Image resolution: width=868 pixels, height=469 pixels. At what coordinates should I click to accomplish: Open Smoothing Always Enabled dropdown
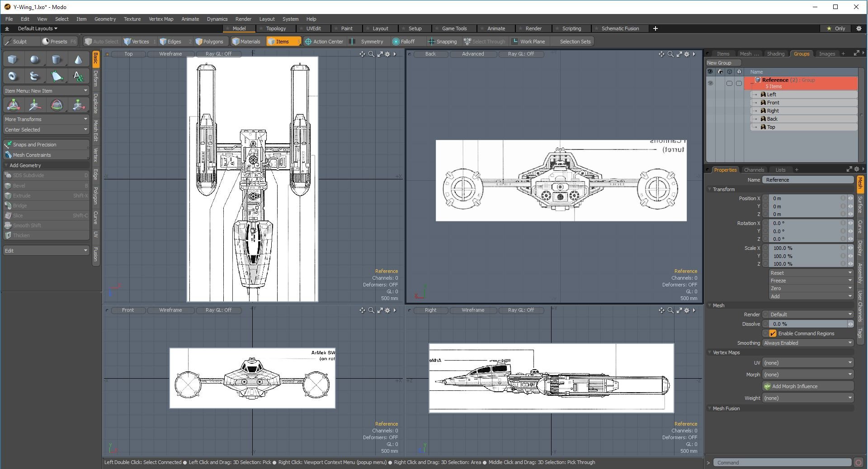[x=808, y=343]
